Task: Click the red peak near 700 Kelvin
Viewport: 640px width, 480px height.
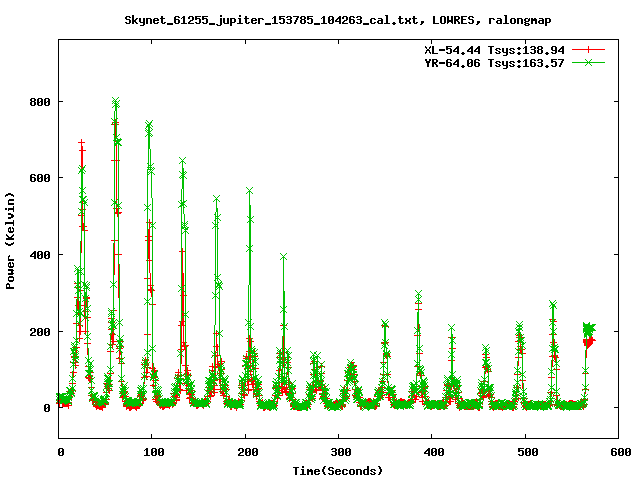Action: point(82,143)
